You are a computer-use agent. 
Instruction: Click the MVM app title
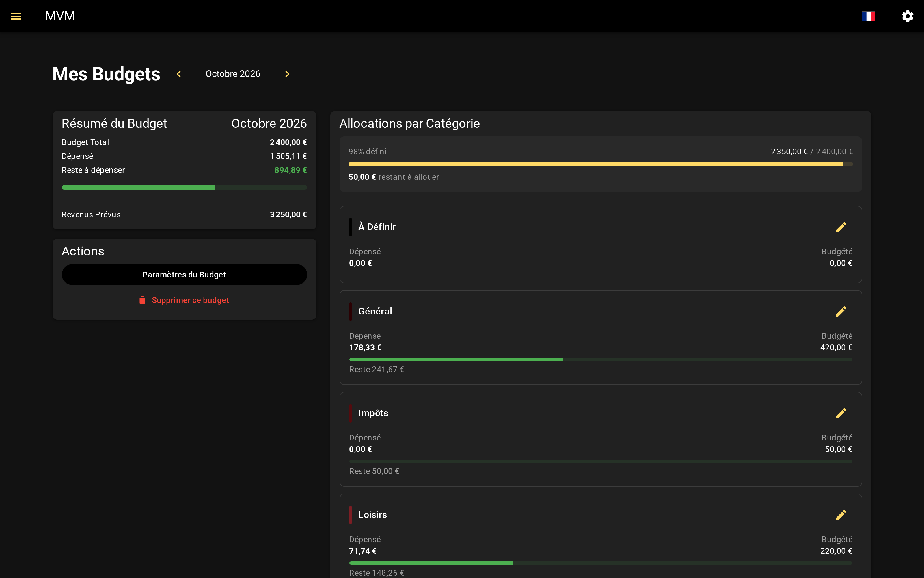click(60, 16)
